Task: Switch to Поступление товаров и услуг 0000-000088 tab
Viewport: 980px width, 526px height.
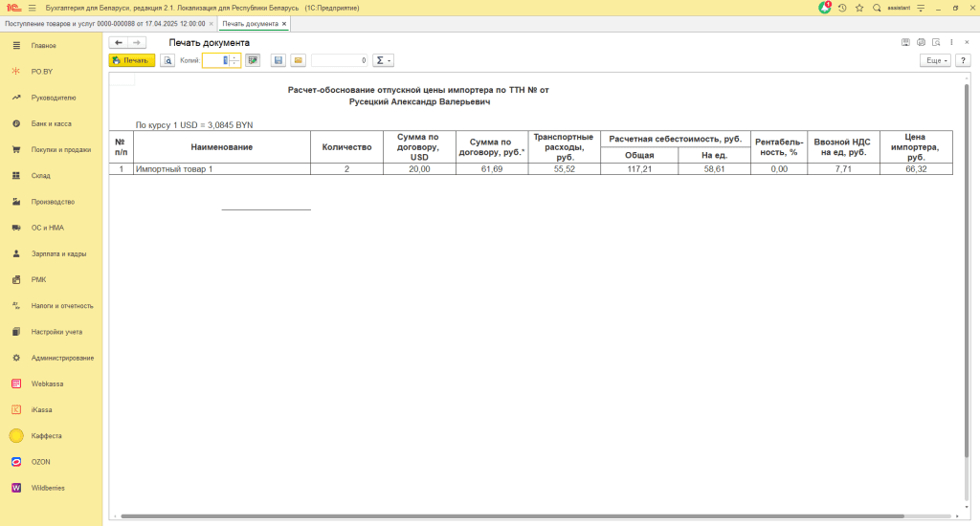Action: [x=105, y=24]
